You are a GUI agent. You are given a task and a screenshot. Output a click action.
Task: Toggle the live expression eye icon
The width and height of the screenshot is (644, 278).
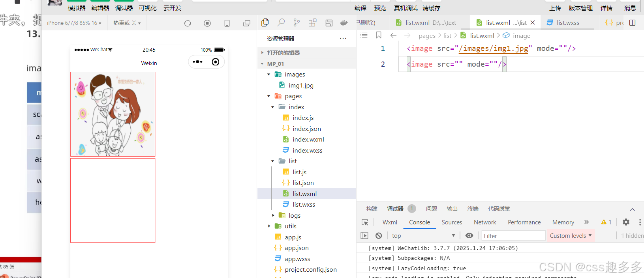(469, 235)
